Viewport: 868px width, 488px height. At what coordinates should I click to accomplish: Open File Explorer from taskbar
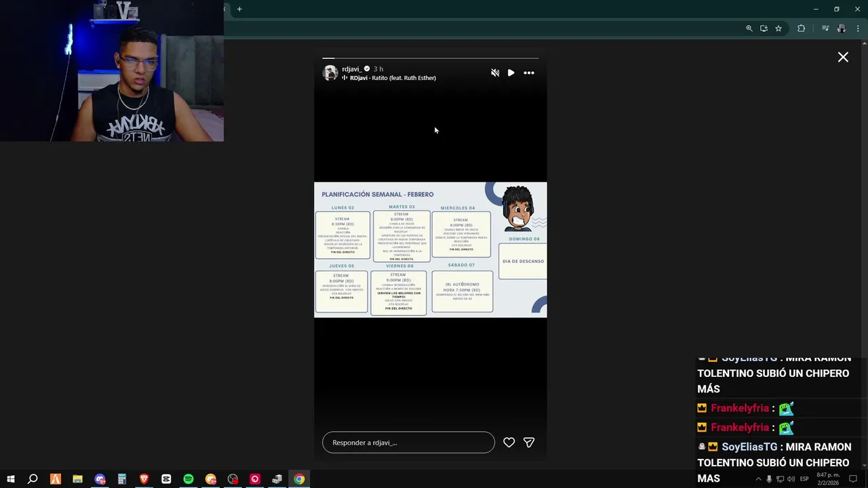[x=77, y=479]
